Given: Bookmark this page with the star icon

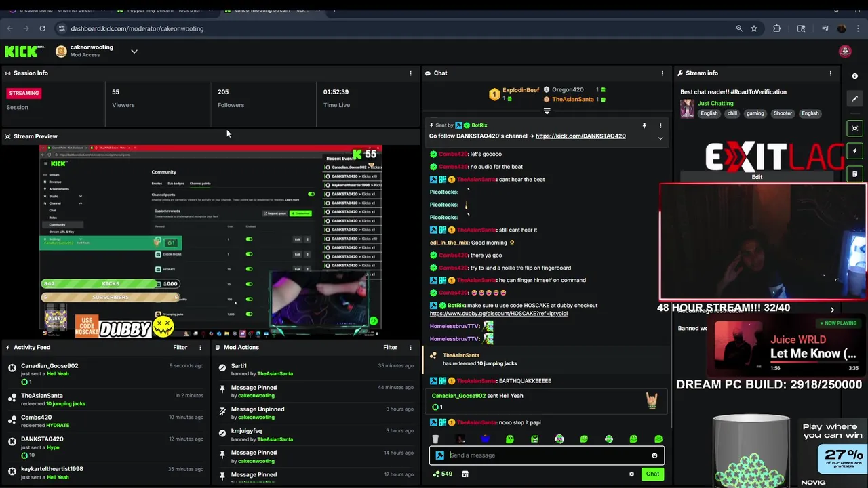Looking at the screenshot, I should (753, 28).
